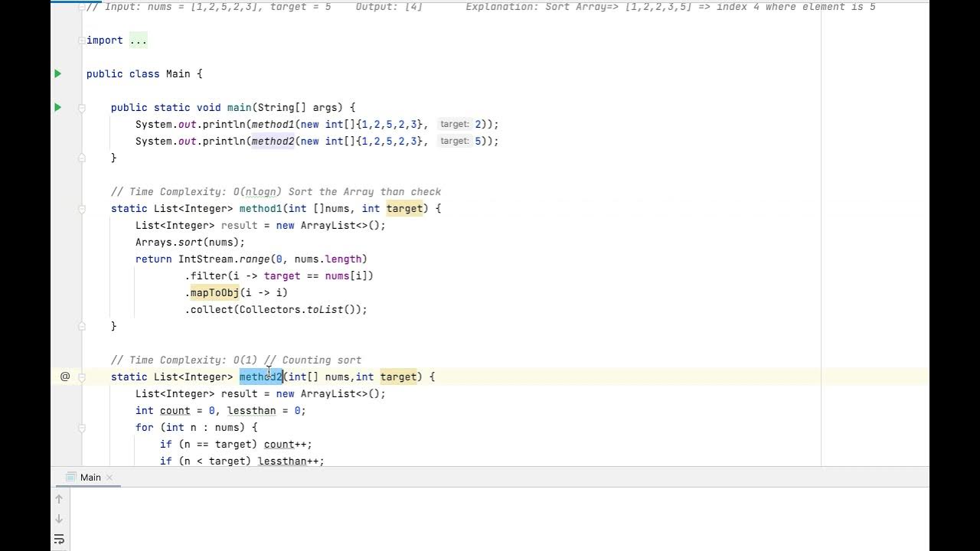Click the Arrays.sort(nums) statement
This screenshot has width=980, height=551.
click(190, 242)
